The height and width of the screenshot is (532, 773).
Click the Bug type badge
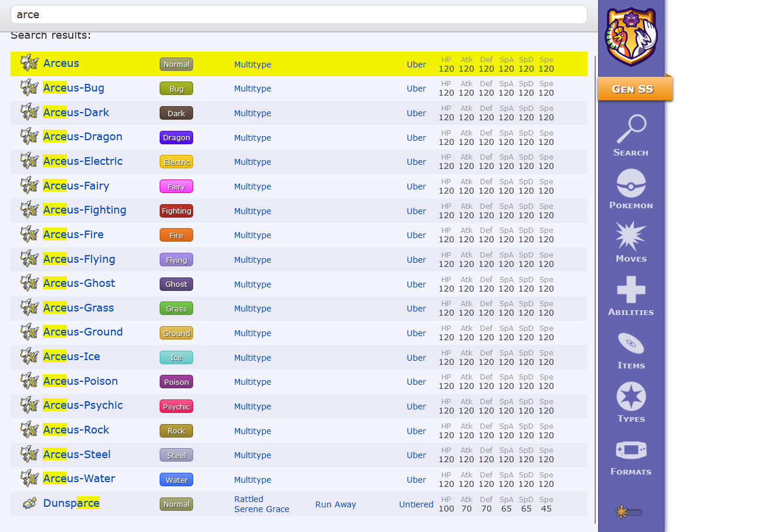[x=176, y=89]
